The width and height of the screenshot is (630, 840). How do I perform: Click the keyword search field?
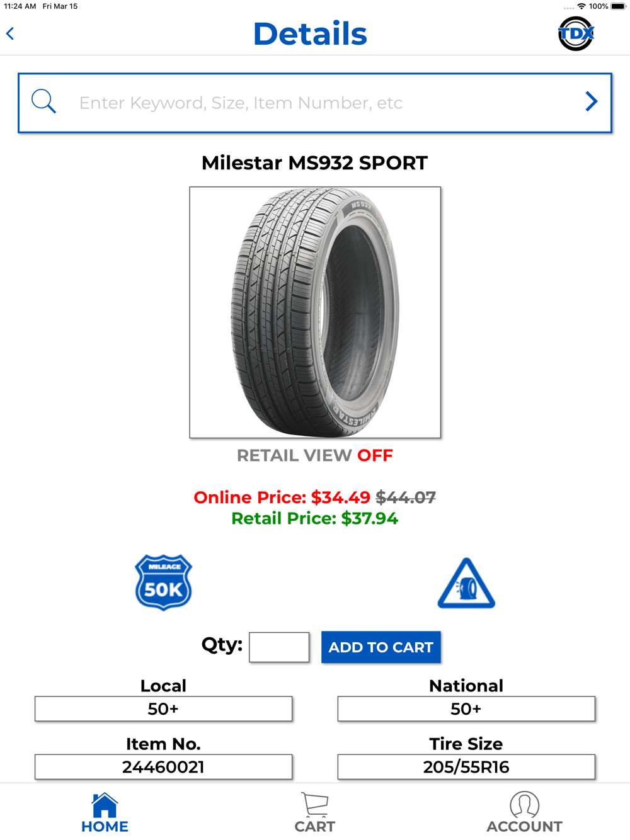point(315,103)
